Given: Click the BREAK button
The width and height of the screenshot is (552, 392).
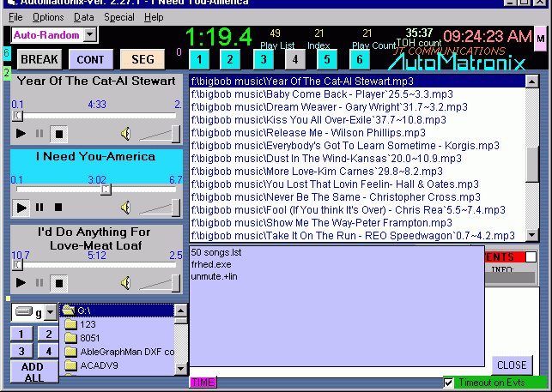Looking at the screenshot, I should pos(39,59).
